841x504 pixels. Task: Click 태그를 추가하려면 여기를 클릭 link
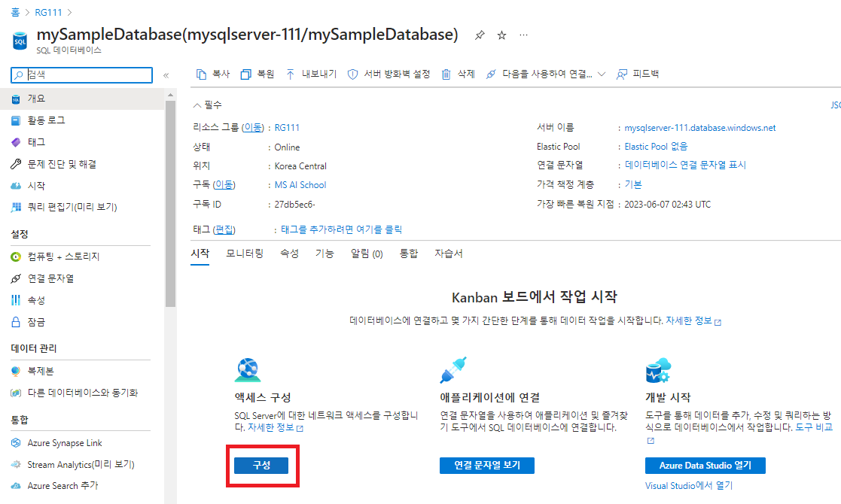click(341, 229)
